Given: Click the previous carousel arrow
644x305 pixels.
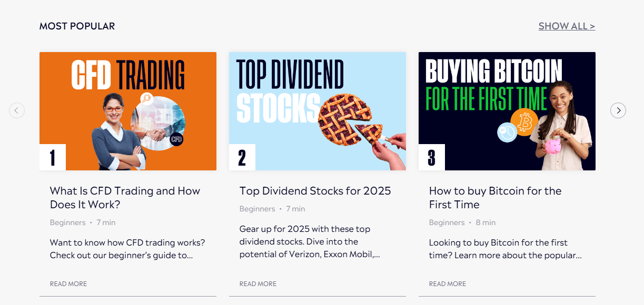Looking at the screenshot, I should click(17, 110).
